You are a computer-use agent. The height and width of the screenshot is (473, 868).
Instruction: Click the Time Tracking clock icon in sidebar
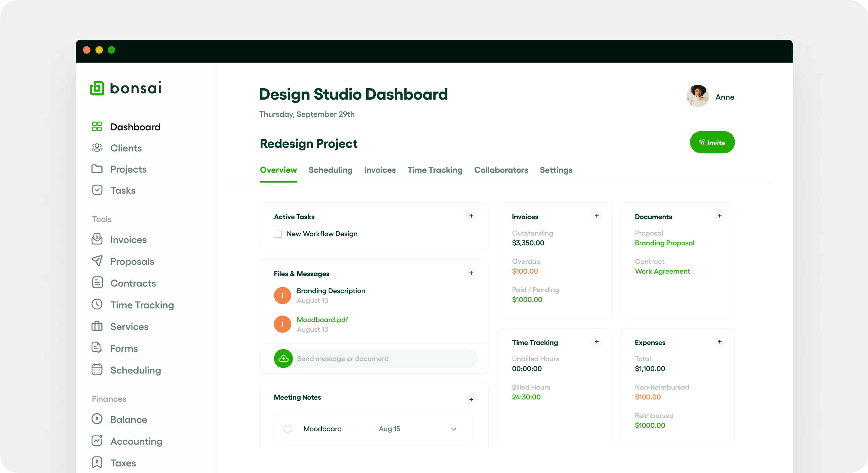97,304
